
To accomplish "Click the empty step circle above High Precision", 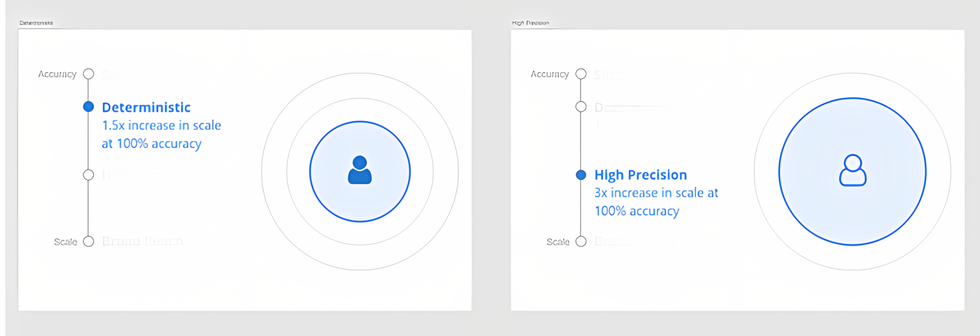I will pos(581,107).
